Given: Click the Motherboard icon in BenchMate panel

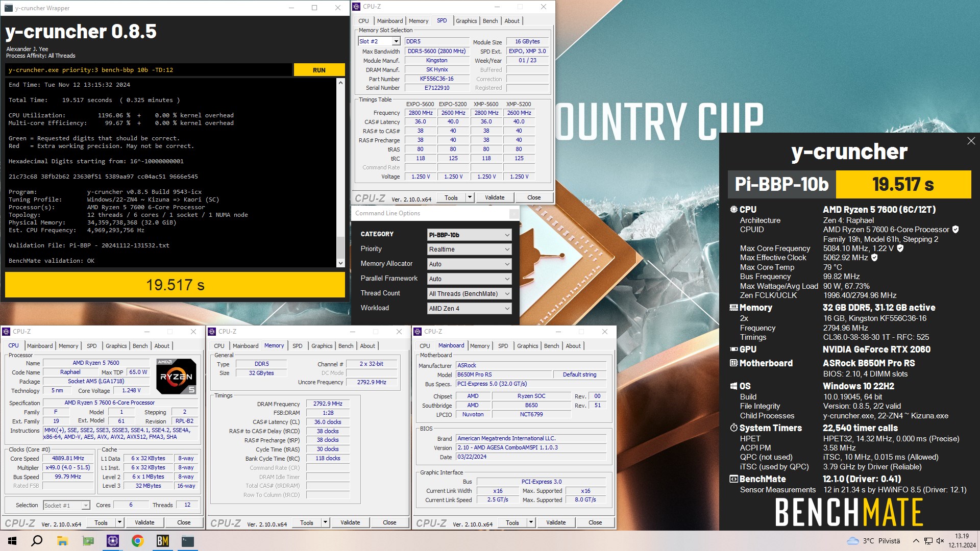Looking at the screenshot, I should (733, 363).
